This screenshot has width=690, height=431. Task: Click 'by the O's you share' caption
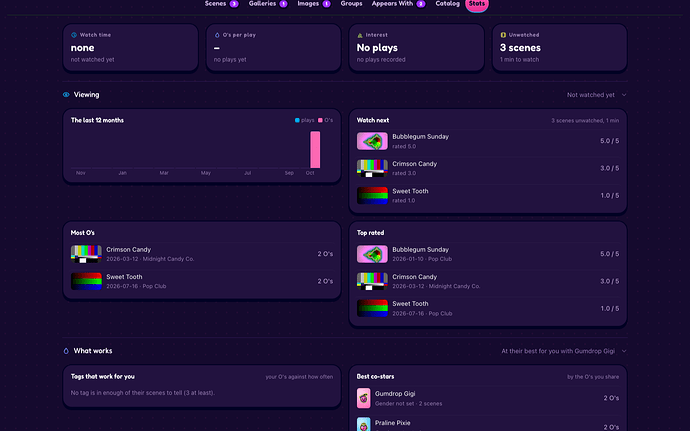pyautogui.click(x=593, y=377)
